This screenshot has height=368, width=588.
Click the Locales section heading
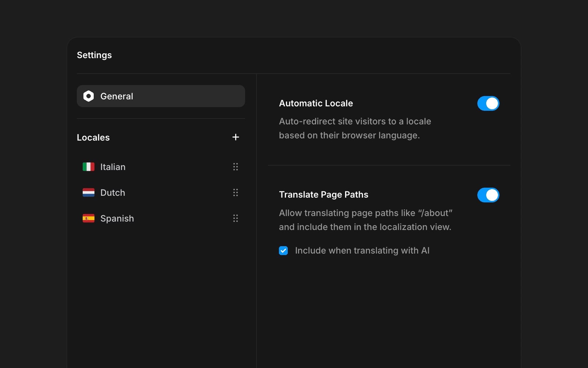[93, 138]
